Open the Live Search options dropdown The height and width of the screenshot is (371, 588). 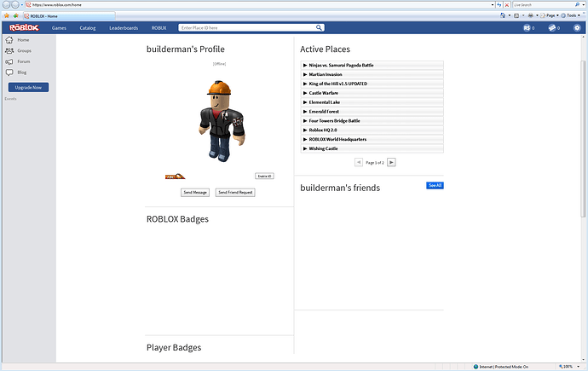(584, 5)
